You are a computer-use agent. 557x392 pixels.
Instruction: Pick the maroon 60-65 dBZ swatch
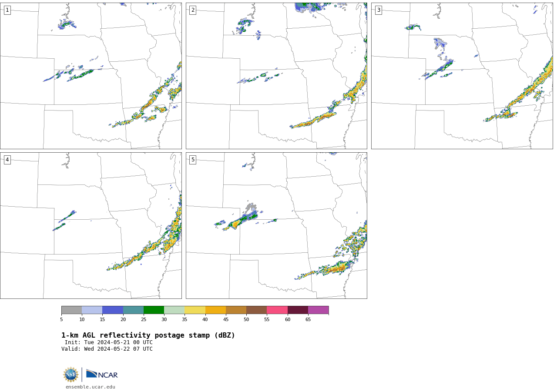coord(298,310)
